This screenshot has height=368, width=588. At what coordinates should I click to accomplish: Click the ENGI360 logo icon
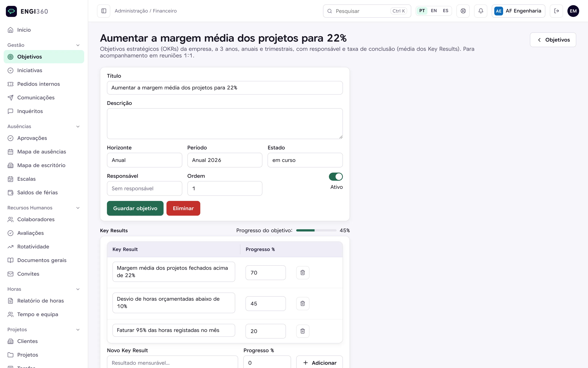(x=11, y=11)
